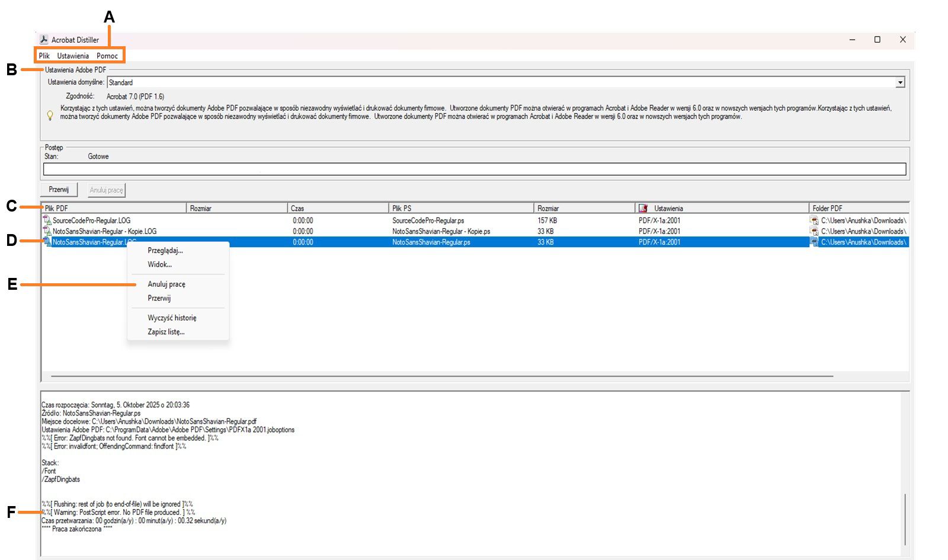Image resolution: width=948 pixels, height=560 pixels.
Task: Select Anuluj pracę in the context menu
Action: click(178, 284)
